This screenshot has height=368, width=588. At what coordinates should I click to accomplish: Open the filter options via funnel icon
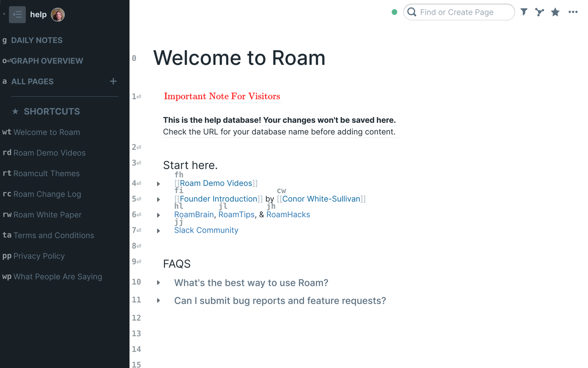pos(524,12)
